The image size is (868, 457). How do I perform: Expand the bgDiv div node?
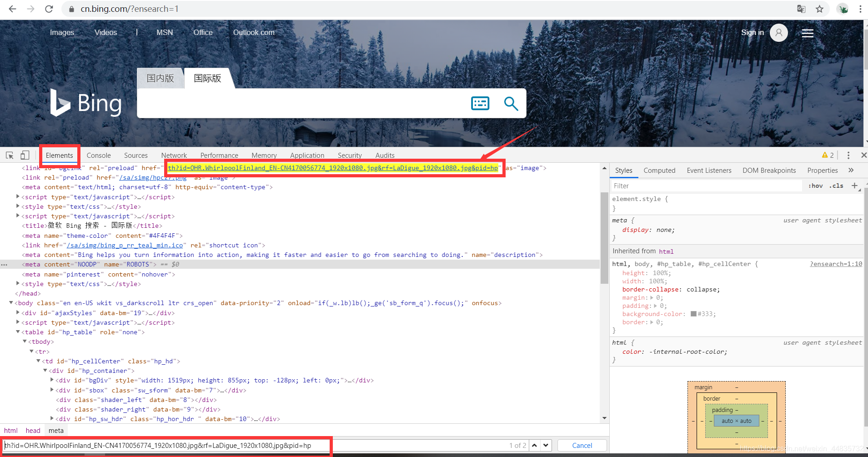[x=52, y=380]
